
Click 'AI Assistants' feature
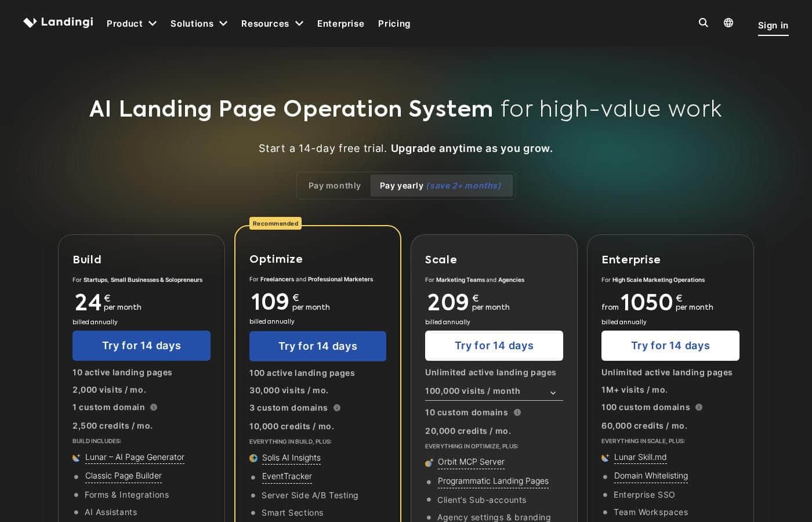pos(111,512)
